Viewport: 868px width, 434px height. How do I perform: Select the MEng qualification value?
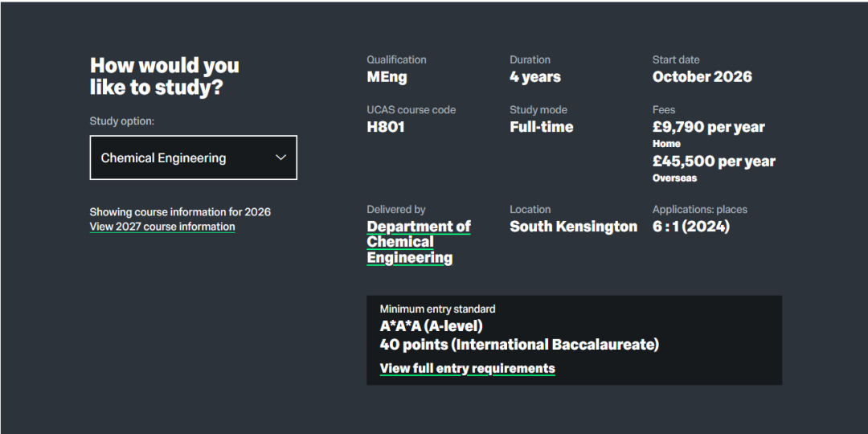click(x=387, y=77)
